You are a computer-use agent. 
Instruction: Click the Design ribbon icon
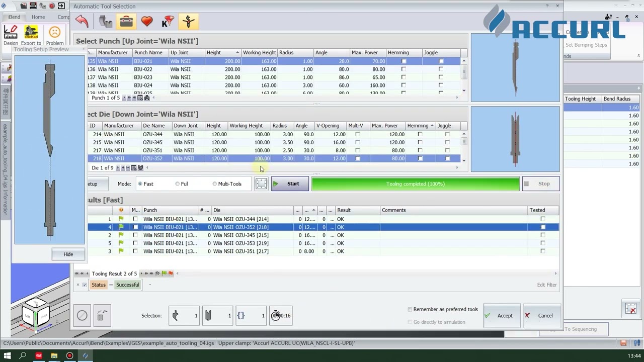11,35
